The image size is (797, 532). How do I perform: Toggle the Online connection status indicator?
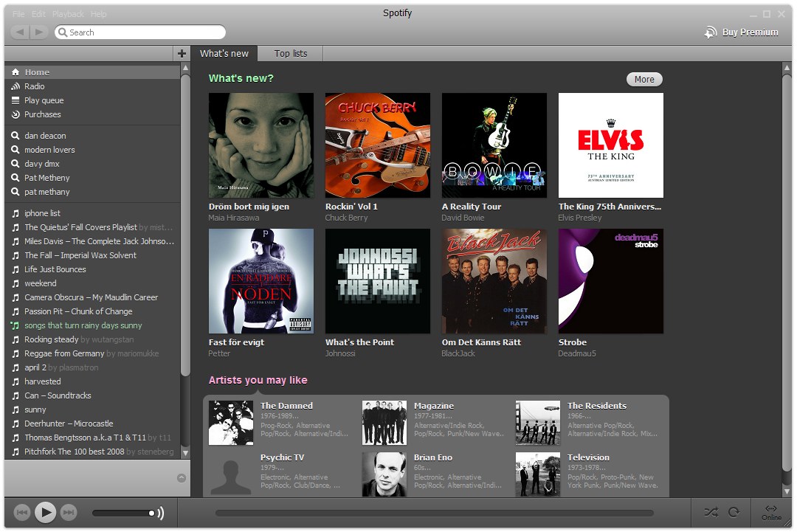pyautogui.click(x=771, y=513)
